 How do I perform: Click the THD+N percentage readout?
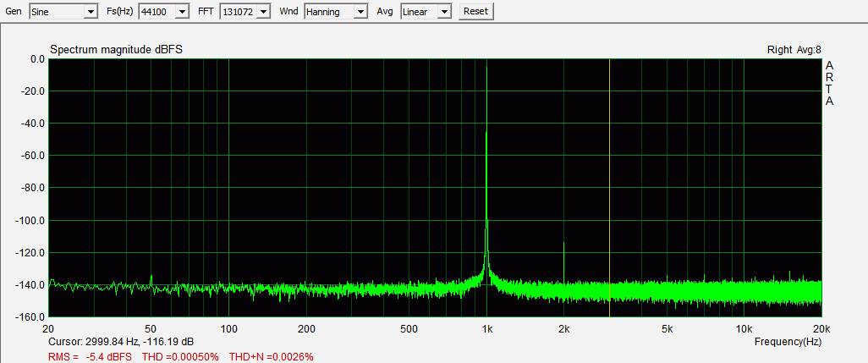[x=271, y=356]
